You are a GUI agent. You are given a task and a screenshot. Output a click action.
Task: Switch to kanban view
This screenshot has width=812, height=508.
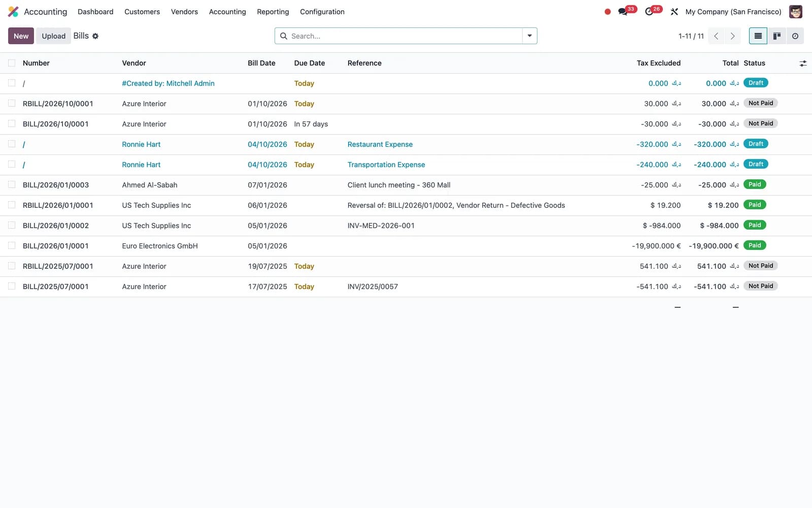point(776,36)
